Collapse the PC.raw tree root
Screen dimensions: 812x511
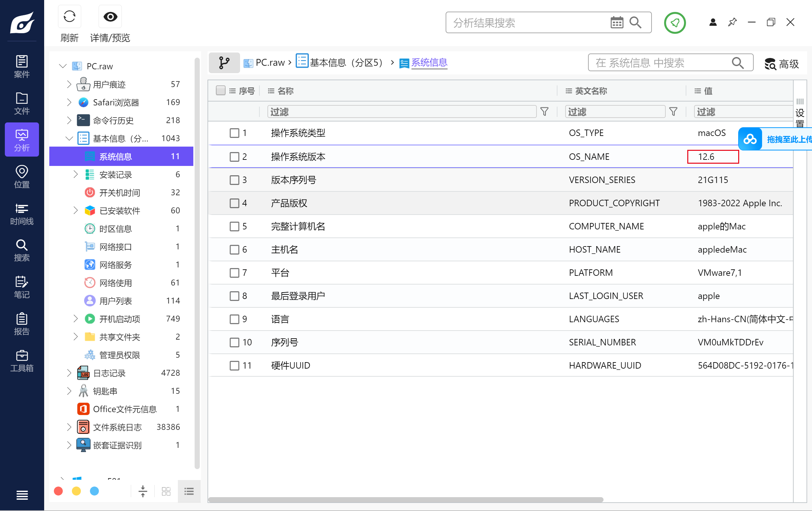63,66
